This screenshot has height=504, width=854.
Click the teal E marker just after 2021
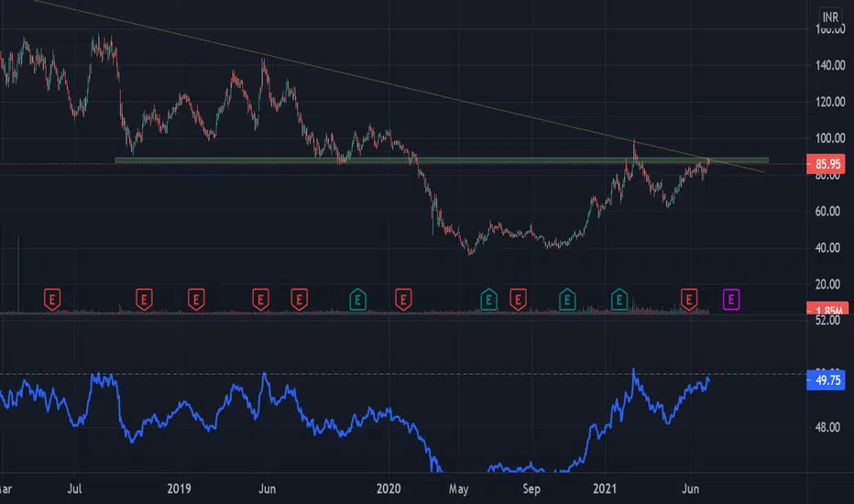(x=619, y=299)
